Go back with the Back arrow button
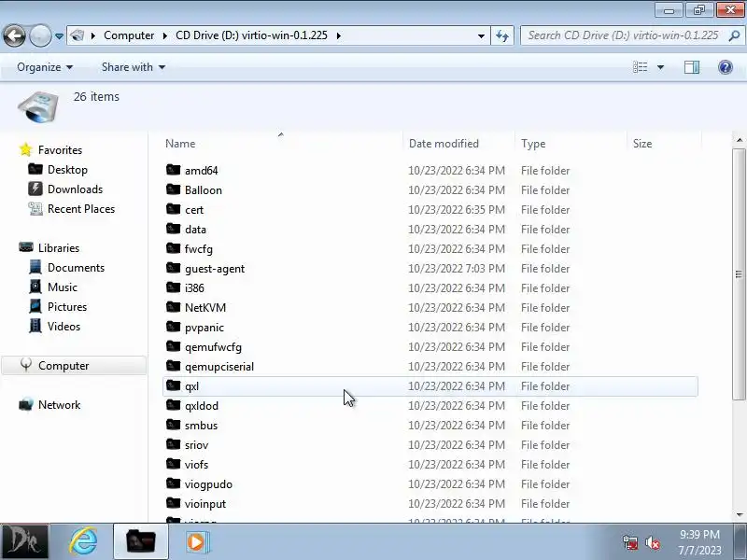This screenshot has width=747, height=560. (x=14, y=35)
